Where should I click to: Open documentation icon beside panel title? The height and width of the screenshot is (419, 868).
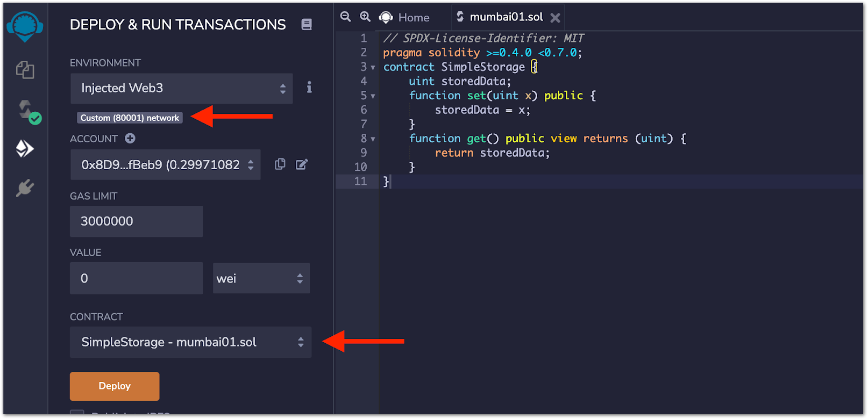[307, 24]
